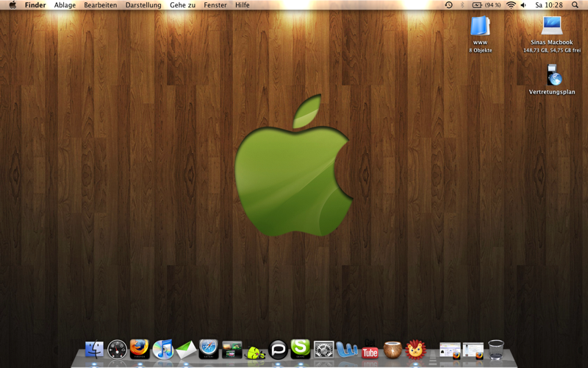Open the Gehe zu menu

(x=182, y=5)
